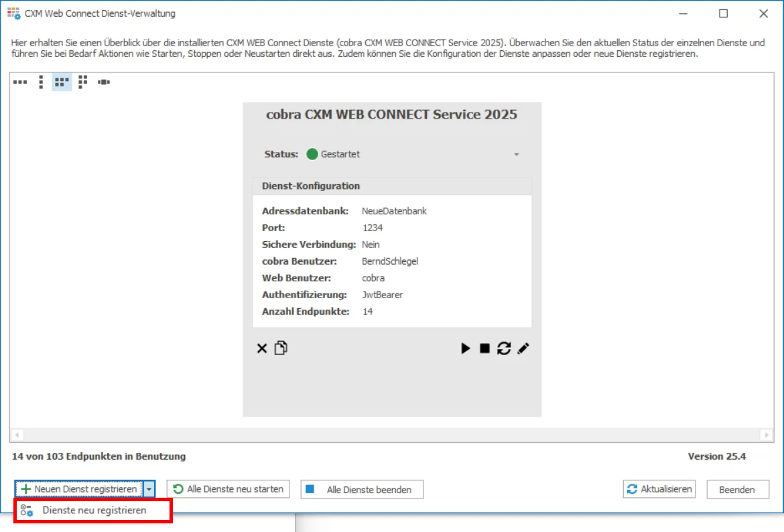Duplicate the service via the copy icon

point(279,347)
